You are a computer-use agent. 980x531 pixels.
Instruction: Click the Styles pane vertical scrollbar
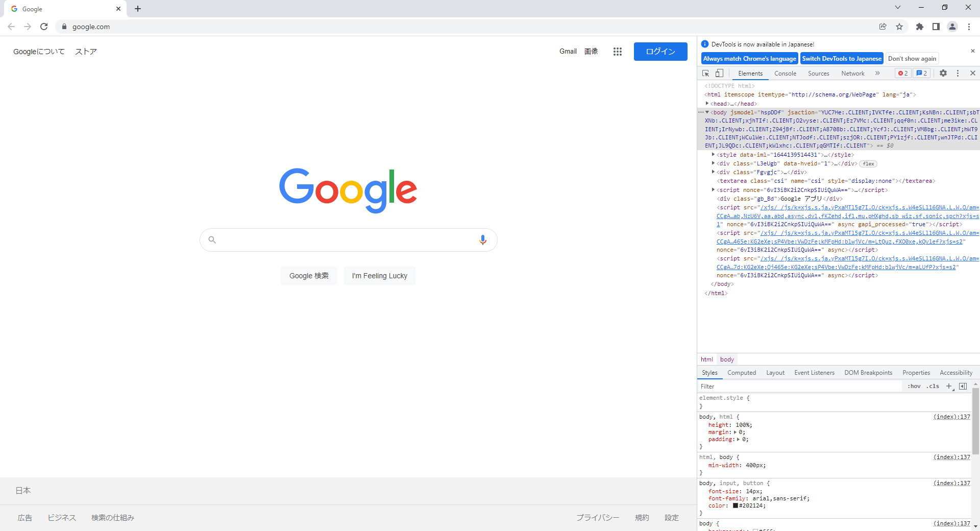tap(975, 421)
